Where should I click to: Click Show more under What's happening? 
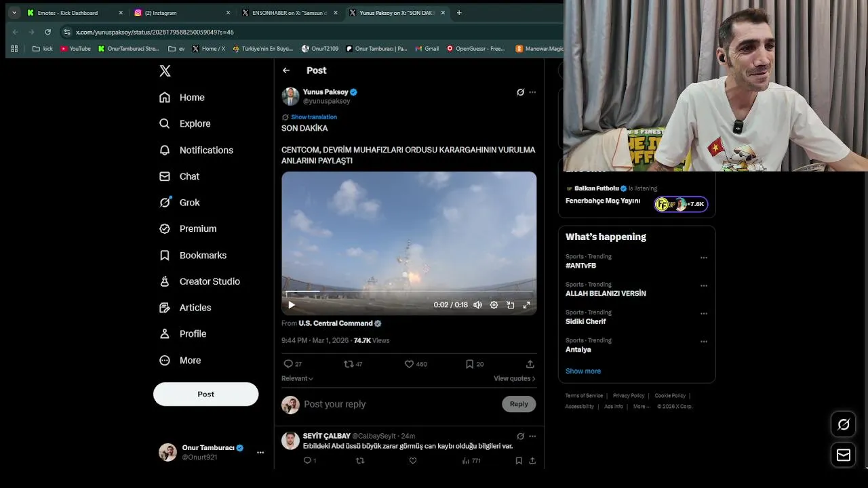pyautogui.click(x=583, y=371)
